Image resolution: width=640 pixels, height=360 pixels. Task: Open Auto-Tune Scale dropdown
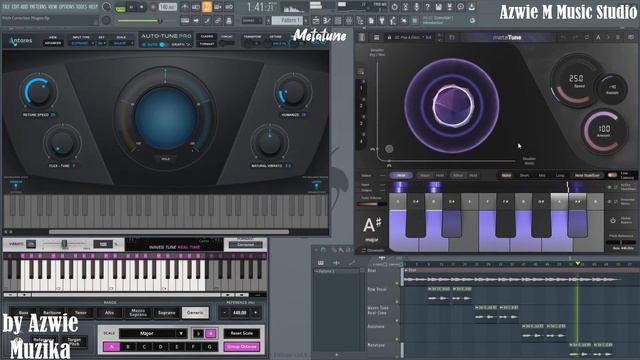point(121,43)
